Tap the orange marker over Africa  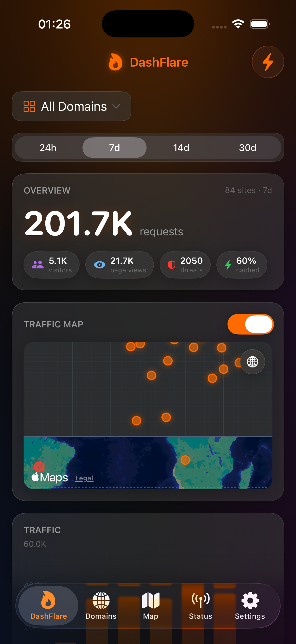[x=185, y=460]
